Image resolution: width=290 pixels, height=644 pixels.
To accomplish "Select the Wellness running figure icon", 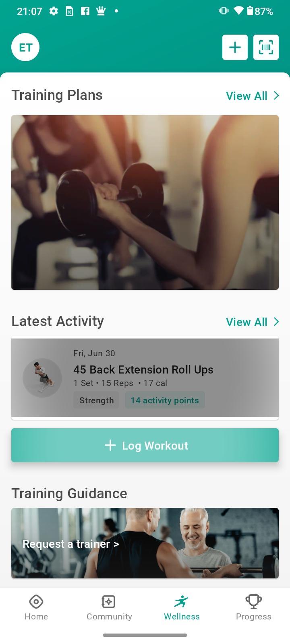I will click(x=181, y=601).
